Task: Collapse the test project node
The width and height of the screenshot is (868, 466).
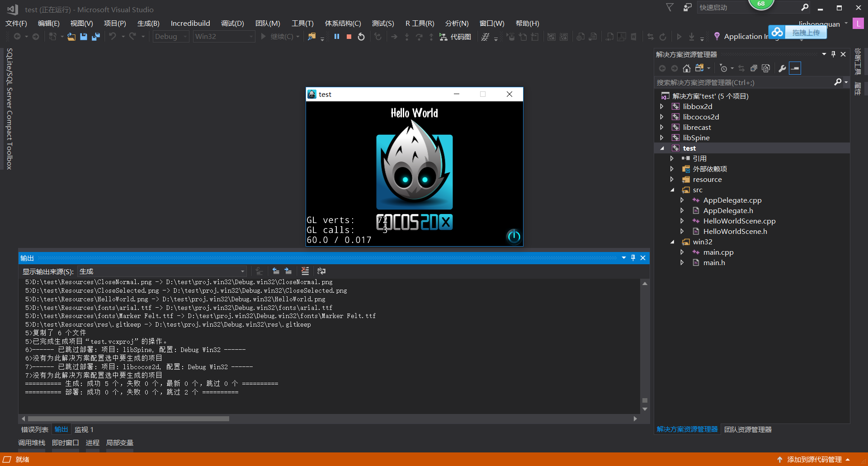Action: (x=662, y=148)
